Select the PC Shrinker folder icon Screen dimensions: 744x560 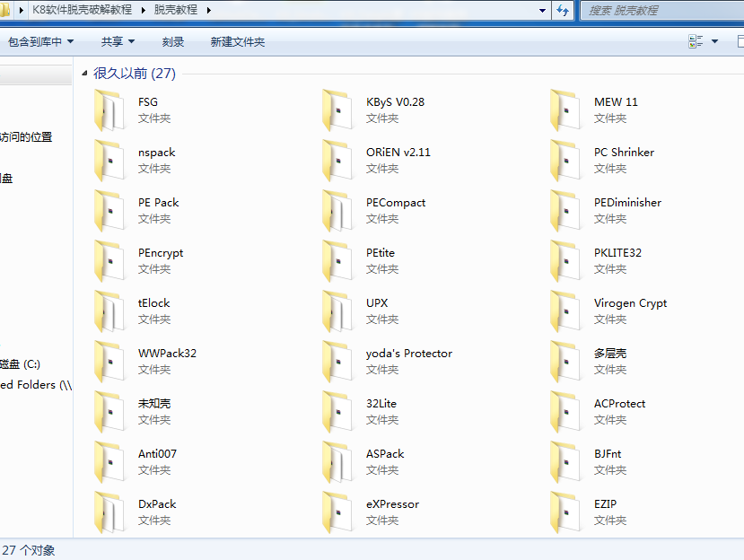(565, 161)
